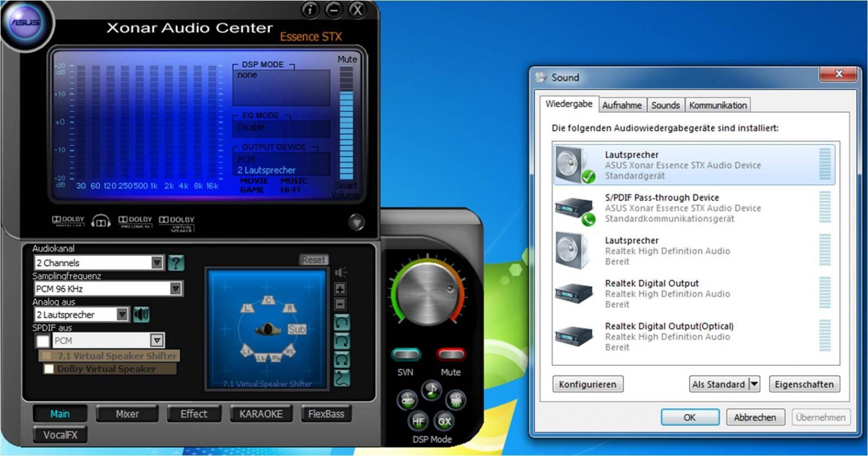The height and width of the screenshot is (456, 868).
Task: Click the counter-clockwise rotate speakers button
Action: pyautogui.click(x=341, y=323)
